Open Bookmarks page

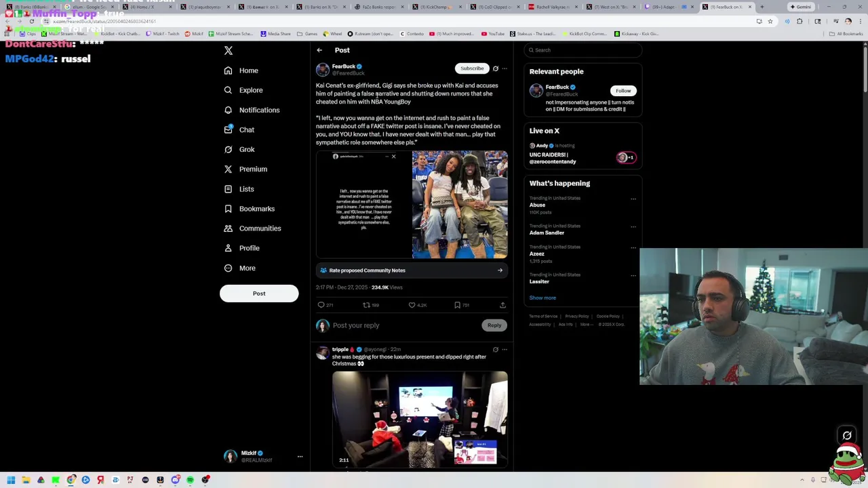249,209
